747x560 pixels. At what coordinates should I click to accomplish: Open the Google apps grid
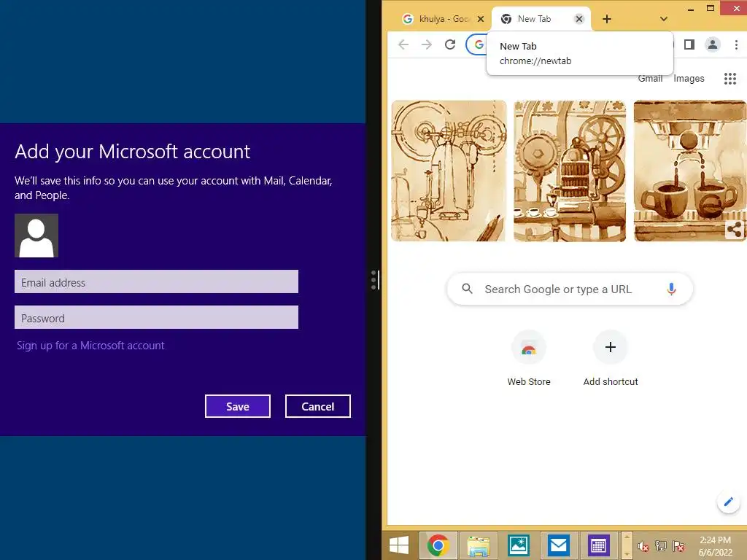pyautogui.click(x=729, y=79)
